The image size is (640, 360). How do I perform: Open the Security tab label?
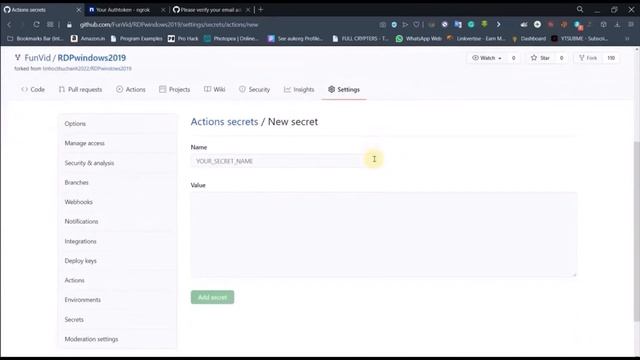tap(259, 89)
